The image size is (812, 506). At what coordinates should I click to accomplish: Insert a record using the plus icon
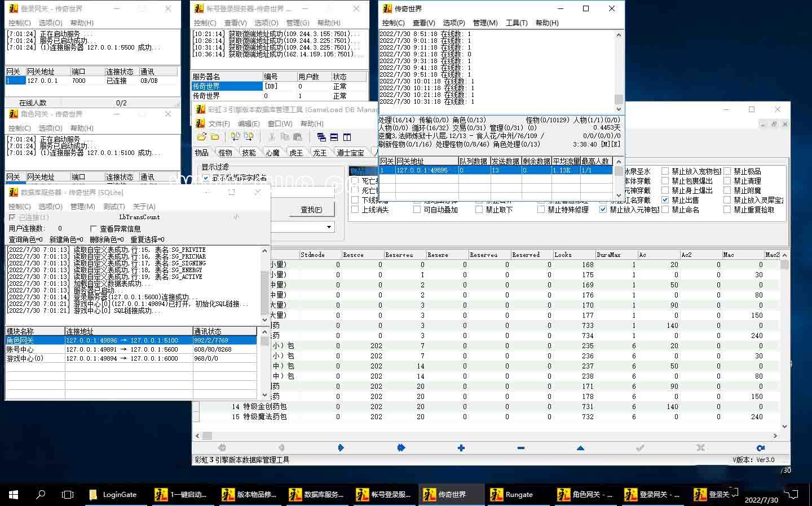461,448
